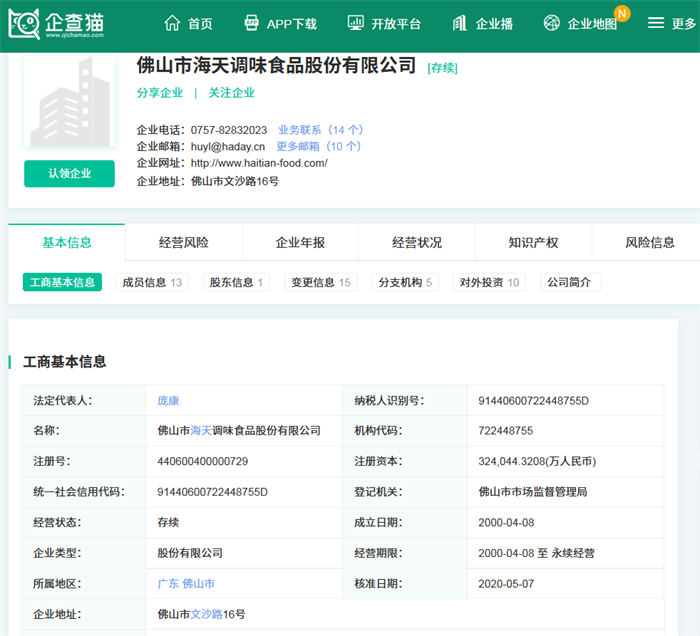The height and width of the screenshot is (636, 700).
Task: Switch to 风险信息 tab
Action: point(650,242)
